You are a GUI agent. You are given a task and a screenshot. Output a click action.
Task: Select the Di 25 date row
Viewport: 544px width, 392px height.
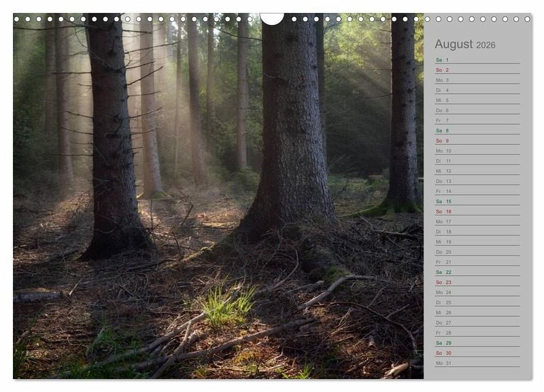click(477, 302)
